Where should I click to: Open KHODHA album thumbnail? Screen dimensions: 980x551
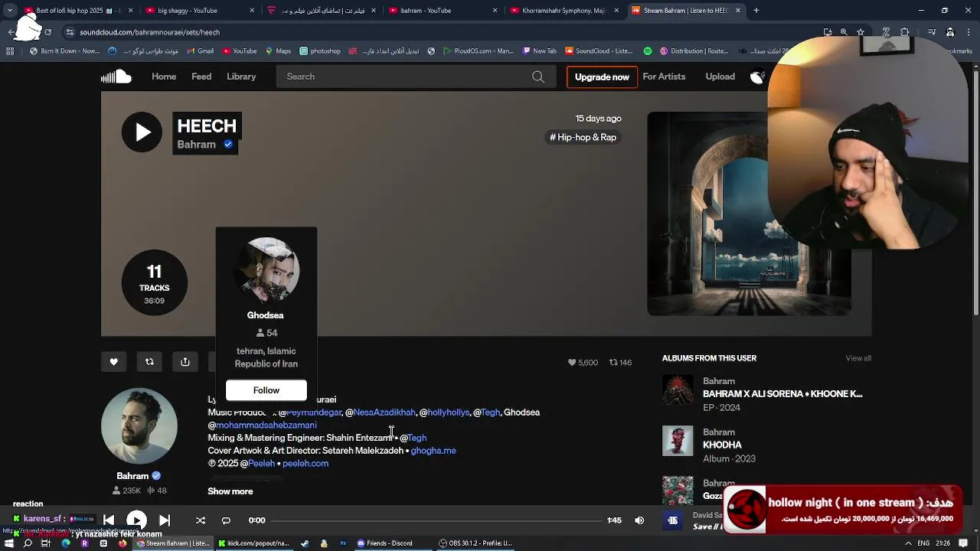pos(678,441)
